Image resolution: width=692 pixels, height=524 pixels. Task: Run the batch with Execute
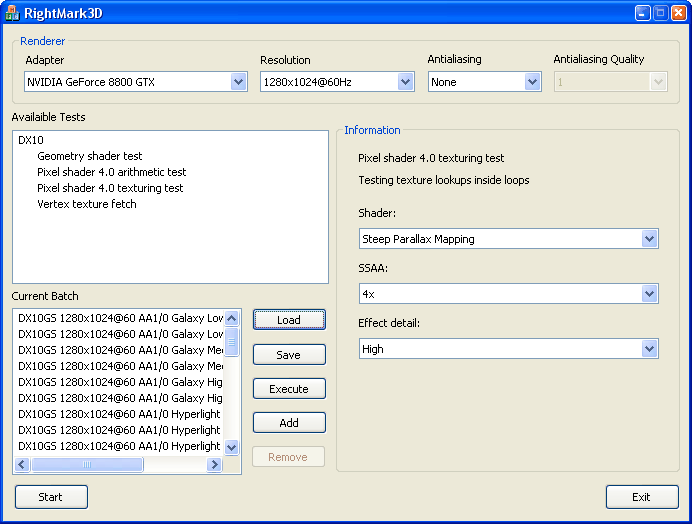coord(289,389)
